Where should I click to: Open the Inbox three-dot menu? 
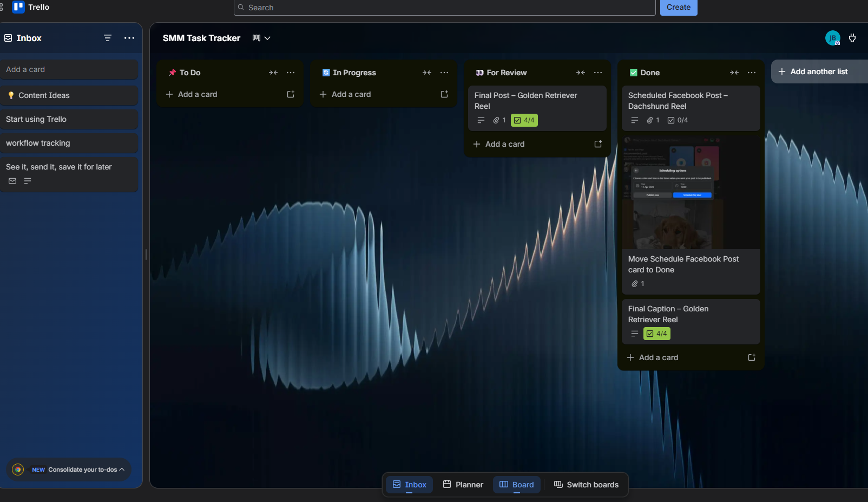(129, 38)
